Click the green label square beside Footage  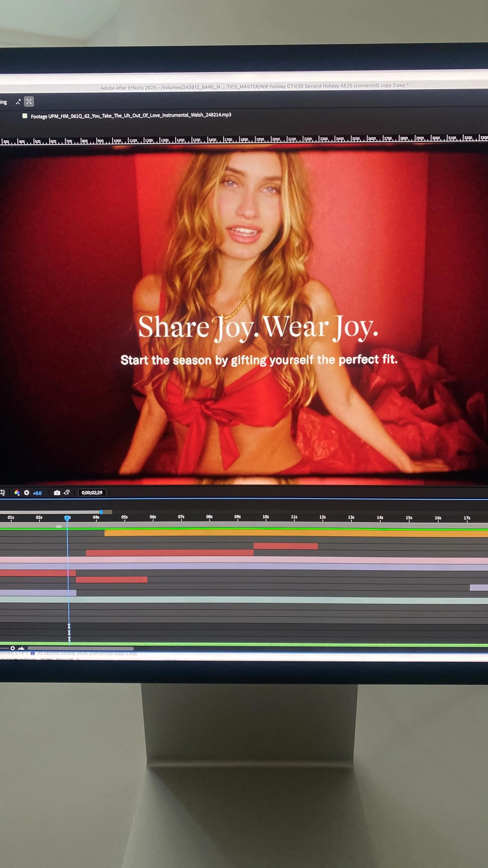coord(25,116)
